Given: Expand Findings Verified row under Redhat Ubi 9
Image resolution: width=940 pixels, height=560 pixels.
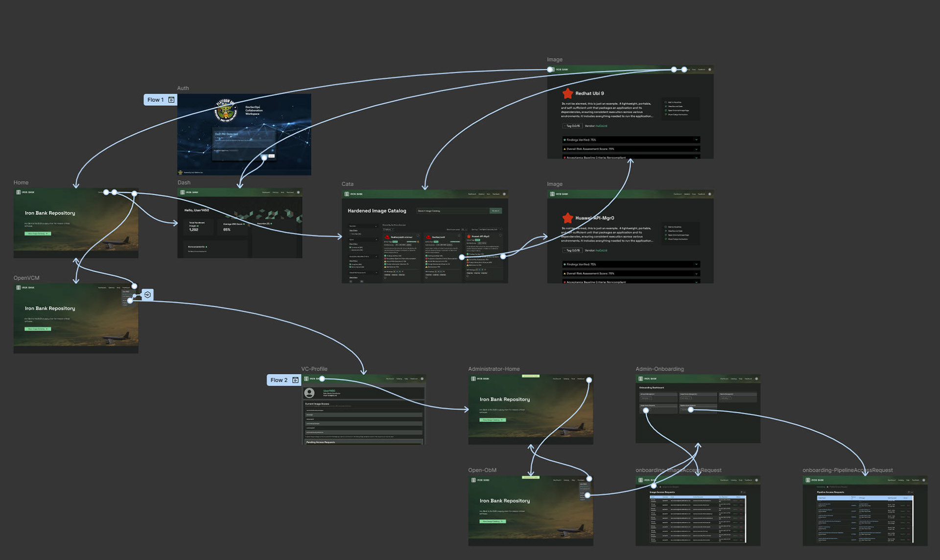Looking at the screenshot, I should [631, 140].
